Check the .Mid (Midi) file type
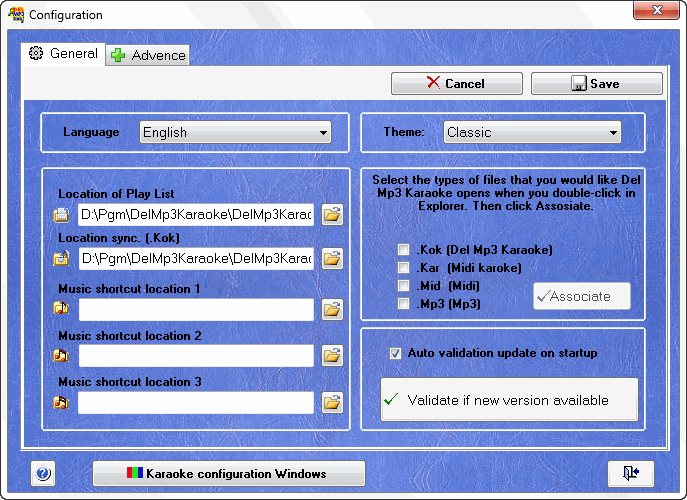The height and width of the screenshot is (500, 687). tap(403, 286)
